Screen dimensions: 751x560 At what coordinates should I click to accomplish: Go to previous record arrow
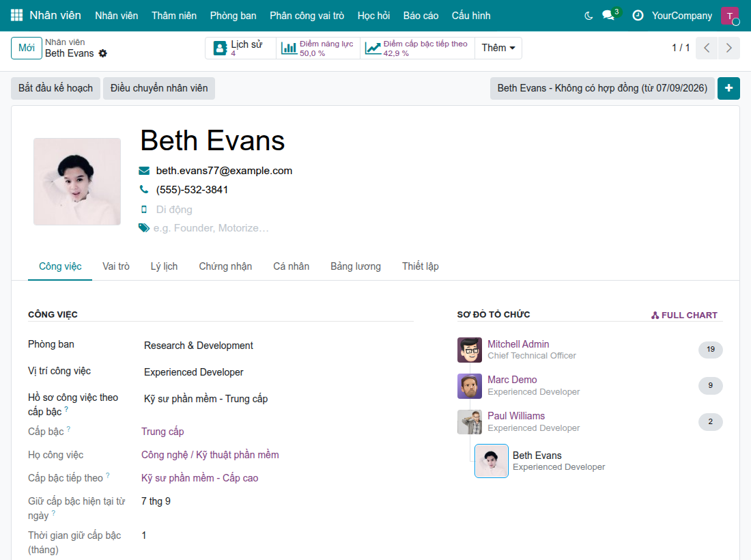tap(707, 48)
